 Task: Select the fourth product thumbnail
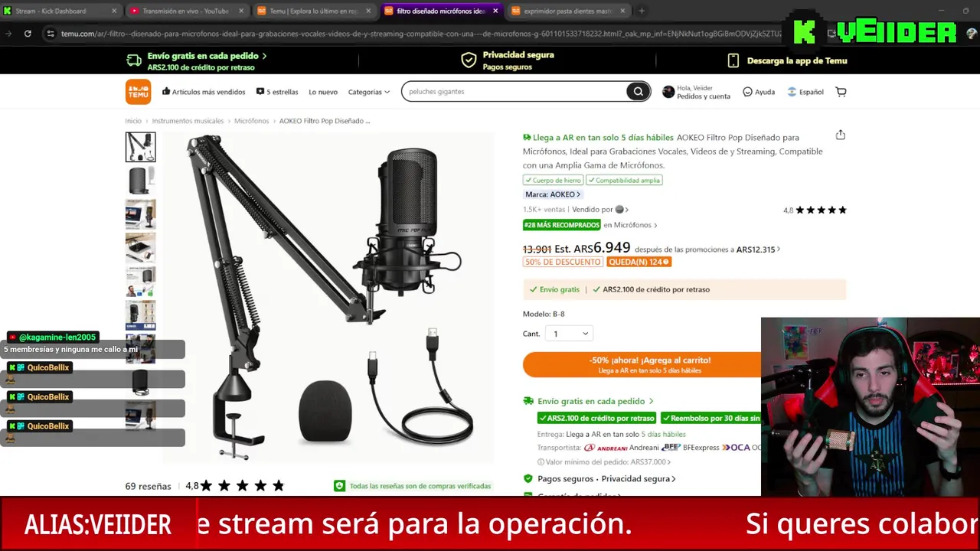tap(141, 248)
